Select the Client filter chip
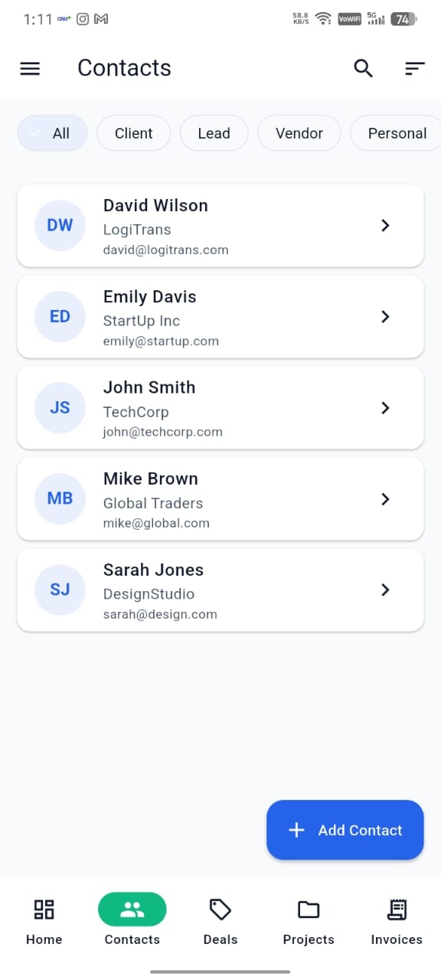This screenshot has width=441, height=980. pos(133,132)
